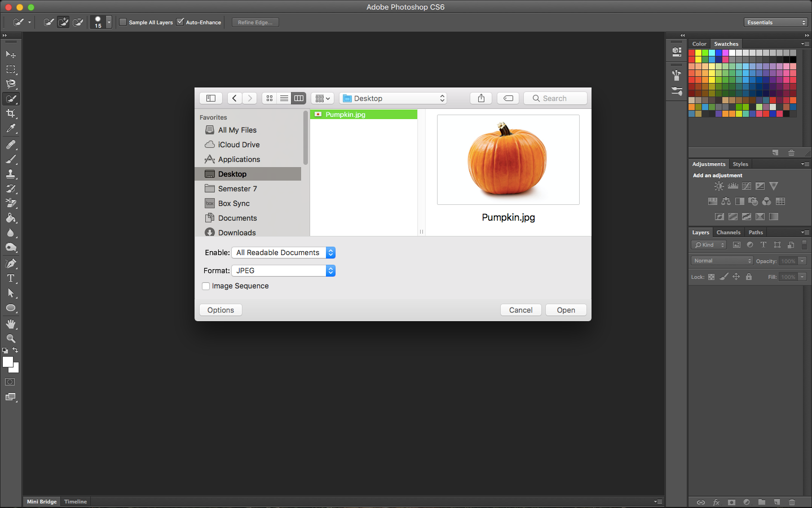
Task: Select the Horizontal Type tool
Action: 11,278
